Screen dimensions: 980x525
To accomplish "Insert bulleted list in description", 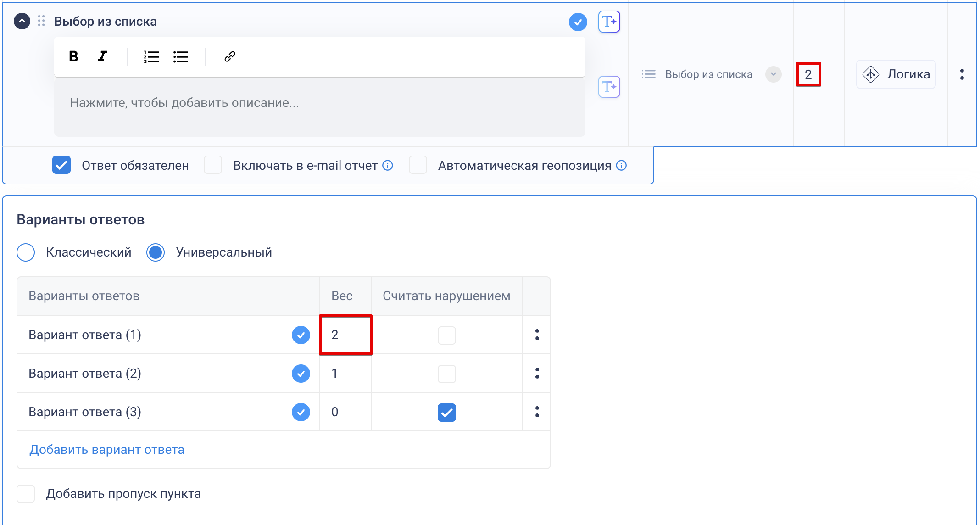I will [180, 56].
